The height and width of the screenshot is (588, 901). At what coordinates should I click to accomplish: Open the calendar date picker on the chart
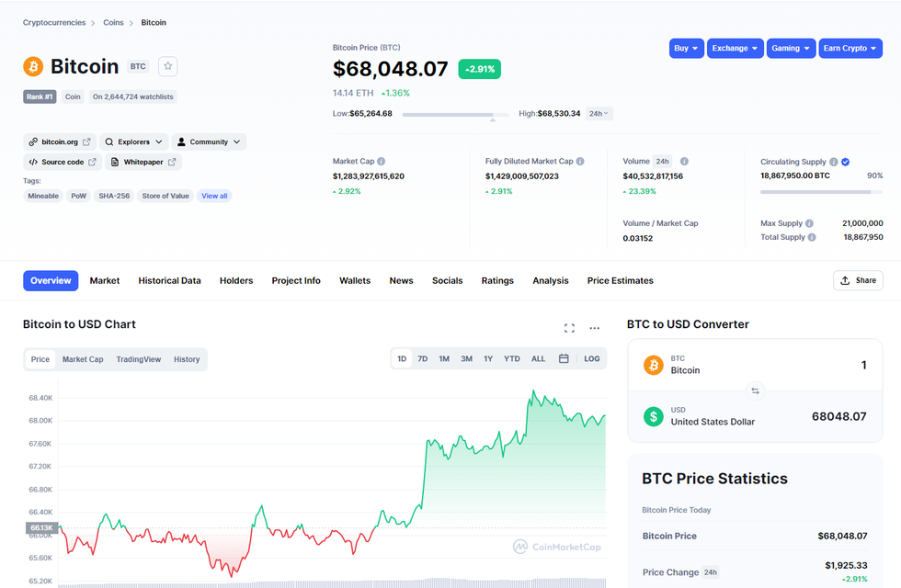pyautogui.click(x=564, y=358)
